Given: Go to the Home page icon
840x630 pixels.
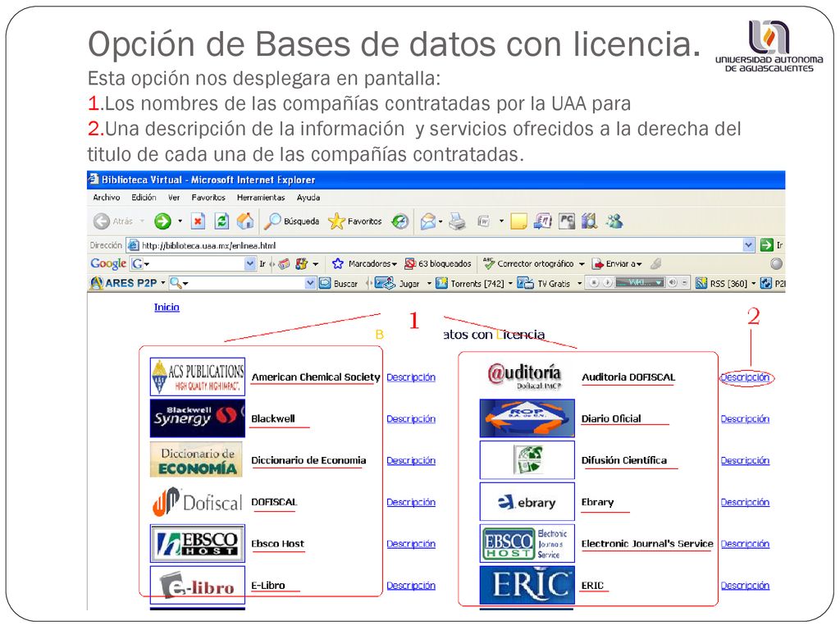Looking at the screenshot, I should (x=245, y=221).
